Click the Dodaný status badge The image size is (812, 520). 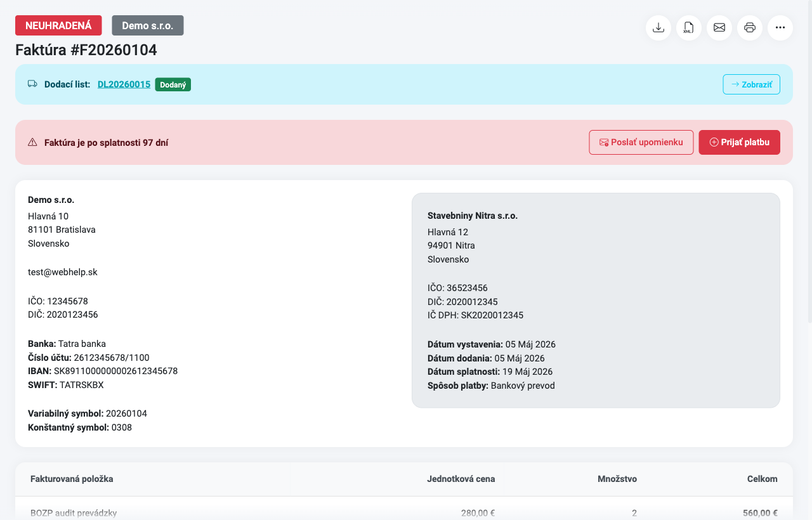[x=173, y=84]
